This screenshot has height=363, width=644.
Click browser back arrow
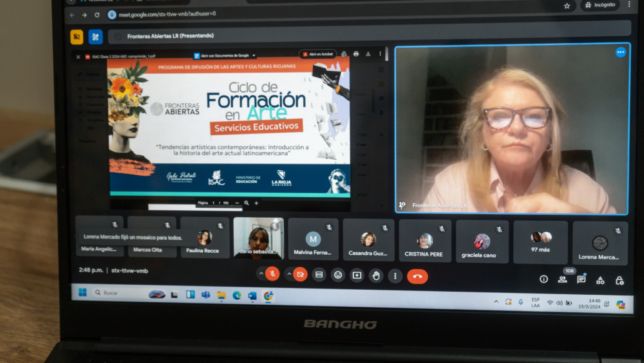[73, 15]
